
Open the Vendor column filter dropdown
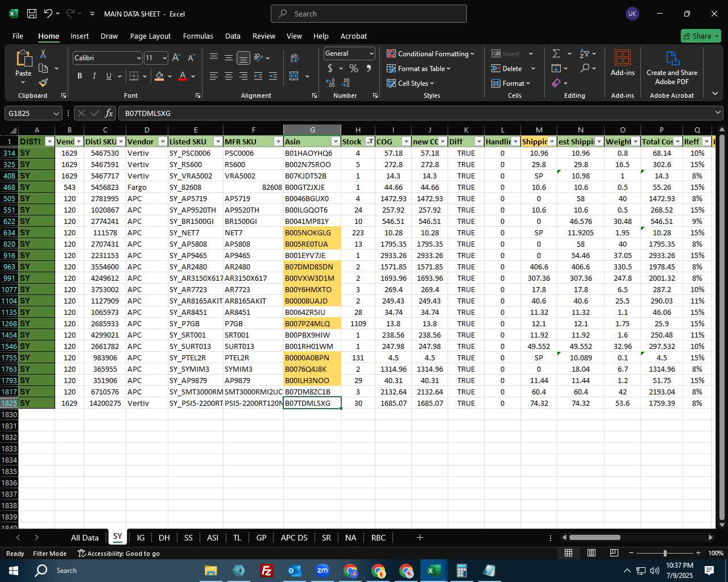[x=163, y=142]
